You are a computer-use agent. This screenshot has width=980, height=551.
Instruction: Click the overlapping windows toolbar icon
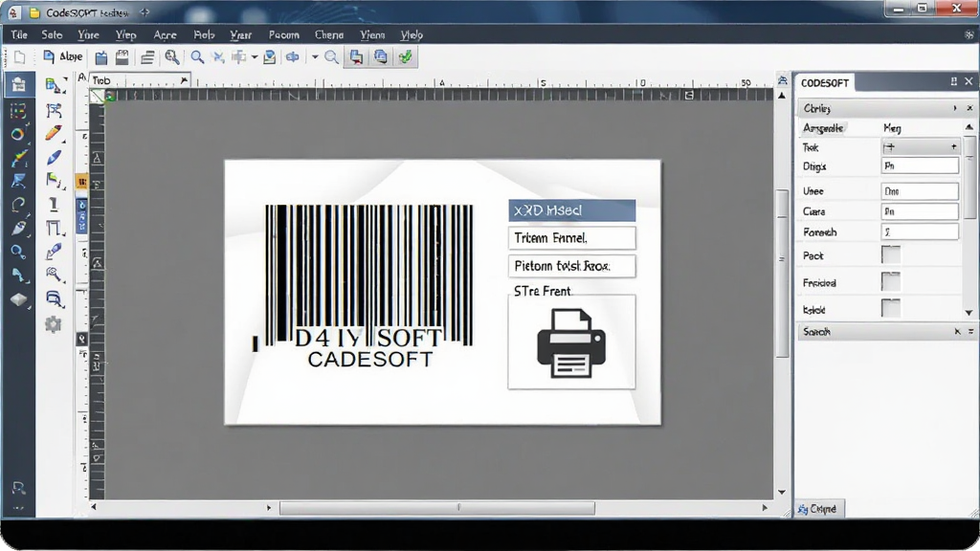(381, 57)
